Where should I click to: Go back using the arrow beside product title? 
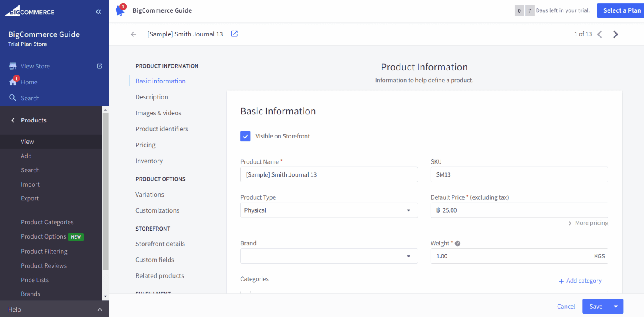pos(133,34)
